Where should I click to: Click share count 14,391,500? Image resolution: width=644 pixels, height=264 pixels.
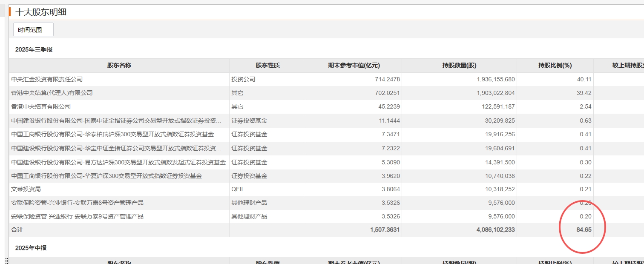[500, 162]
